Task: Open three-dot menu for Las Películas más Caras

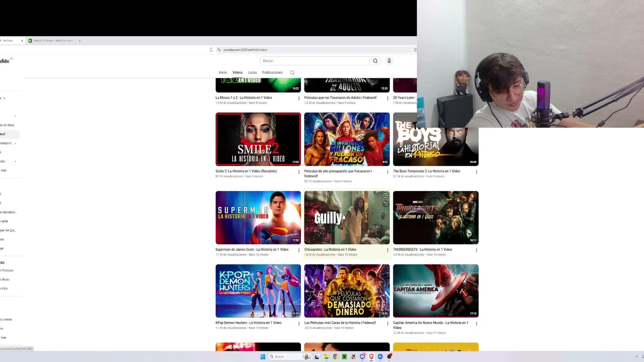Action: (x=387, y=324)
